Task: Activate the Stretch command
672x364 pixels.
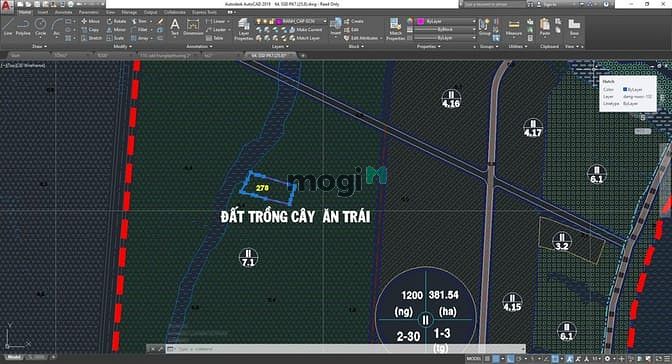Action: pyautogui.click(x=92, y=38)
